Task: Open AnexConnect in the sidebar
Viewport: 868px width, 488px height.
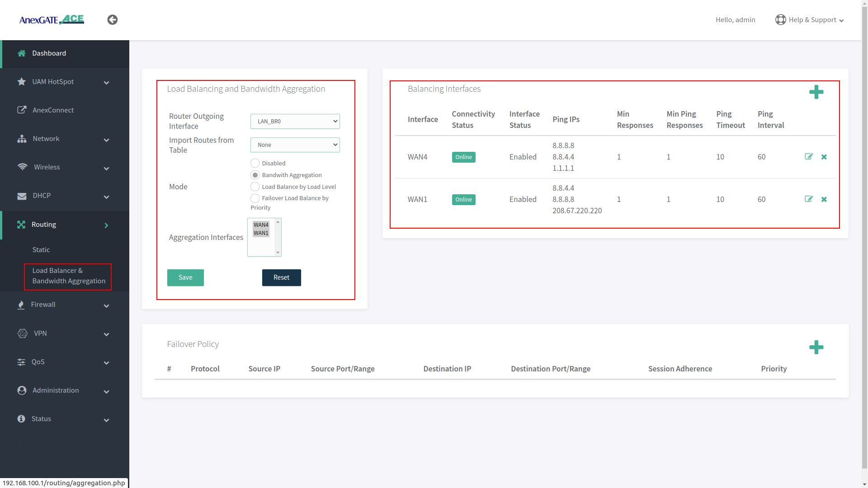Action: pos(53,110)
